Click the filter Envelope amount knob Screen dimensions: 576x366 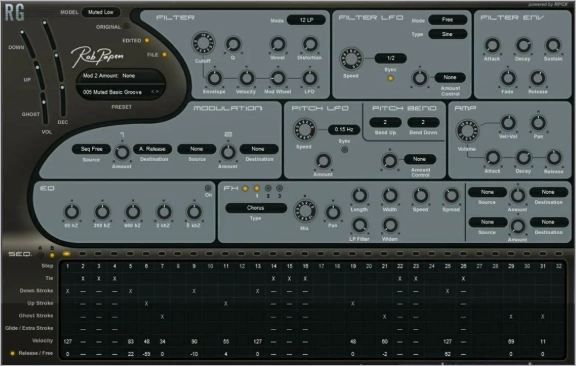coord(214,78)
